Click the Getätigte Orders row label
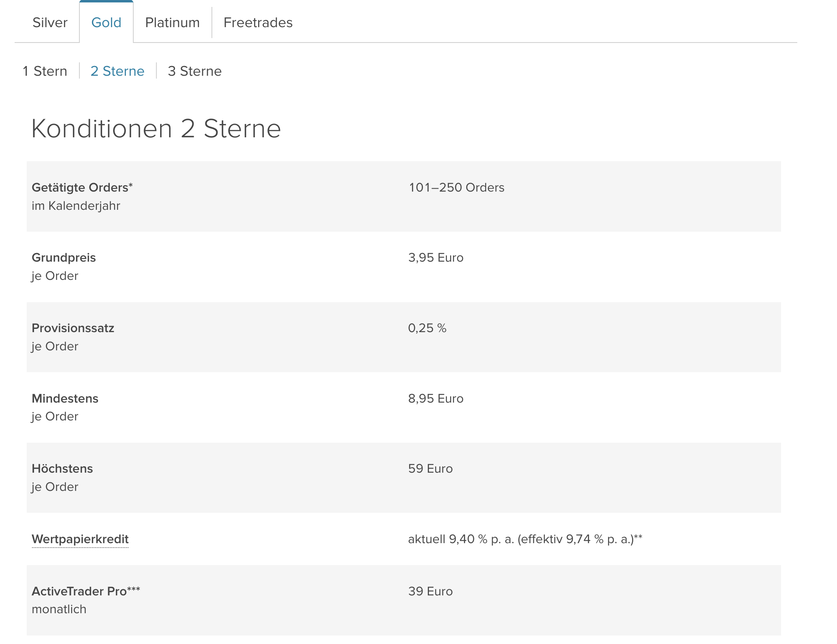The image size is (837, 644). click(x=82, y=188)
